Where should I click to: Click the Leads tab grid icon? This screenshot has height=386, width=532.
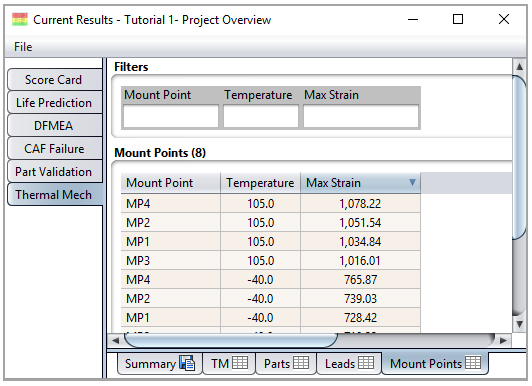(366, 363)
